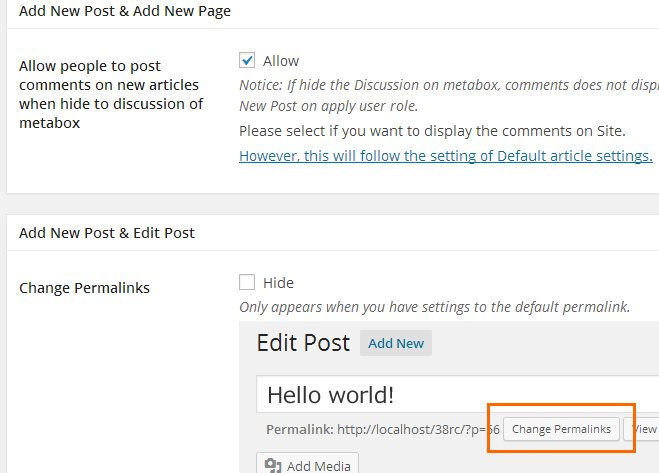Click the Change Permalinks setting label on the left
This screenshot has height=473, width=659.
(x=84, y=288)
